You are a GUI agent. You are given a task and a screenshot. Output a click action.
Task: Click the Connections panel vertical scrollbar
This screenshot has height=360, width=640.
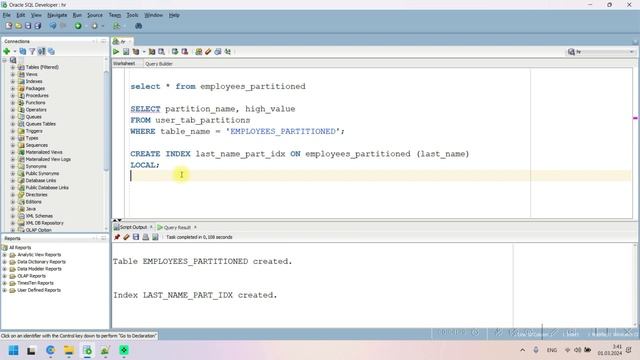107,120
